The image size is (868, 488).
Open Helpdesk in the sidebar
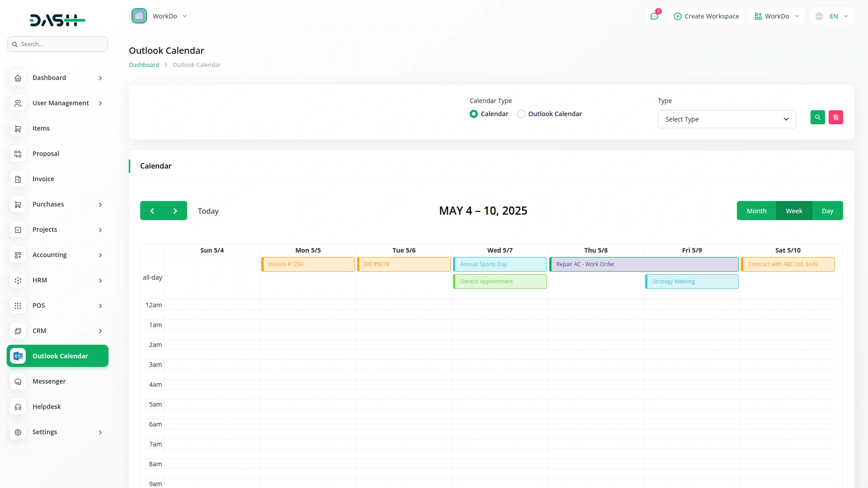click(x=47, y=407)
